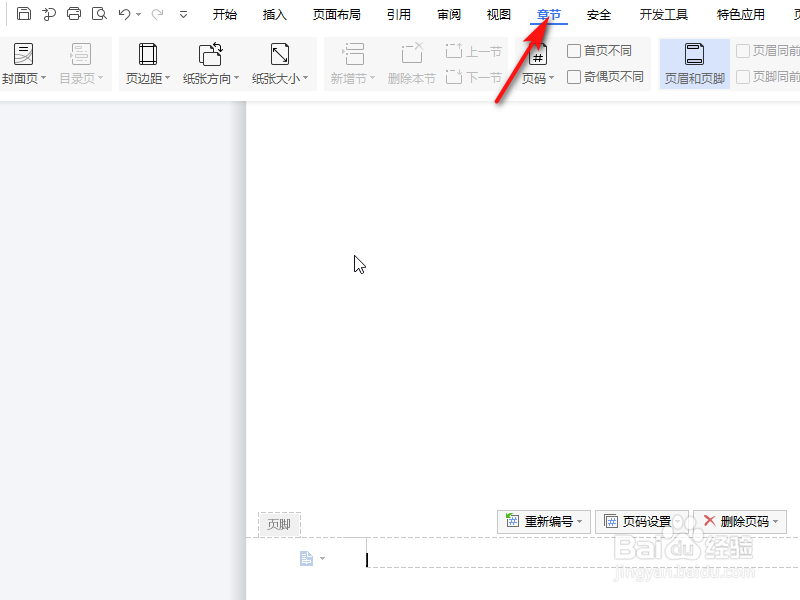This screenshot has height=600, width=800.
Task: Click the 页边距 margins icon
Action: tap(148, 54)
